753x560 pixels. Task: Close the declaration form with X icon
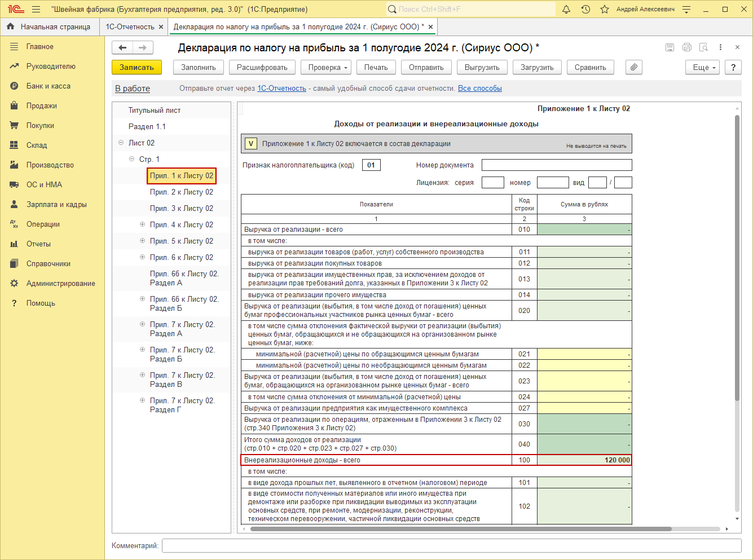[737, 47]
